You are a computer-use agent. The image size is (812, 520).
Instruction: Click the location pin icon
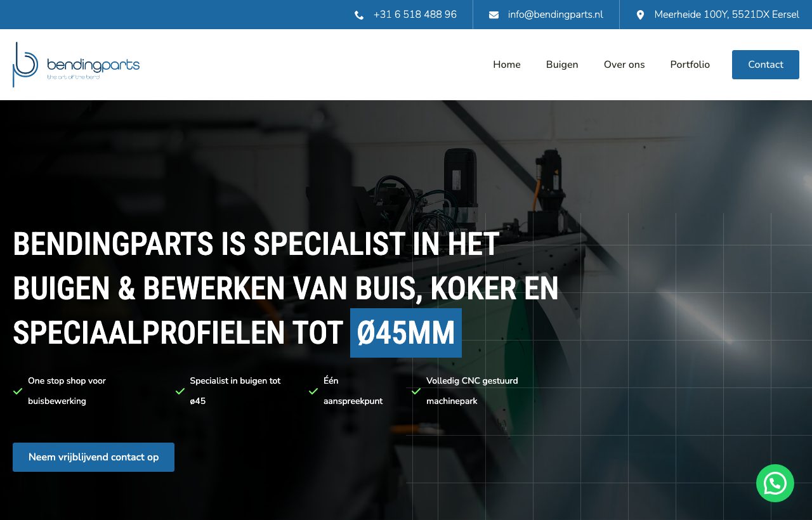tap(640, 15)
